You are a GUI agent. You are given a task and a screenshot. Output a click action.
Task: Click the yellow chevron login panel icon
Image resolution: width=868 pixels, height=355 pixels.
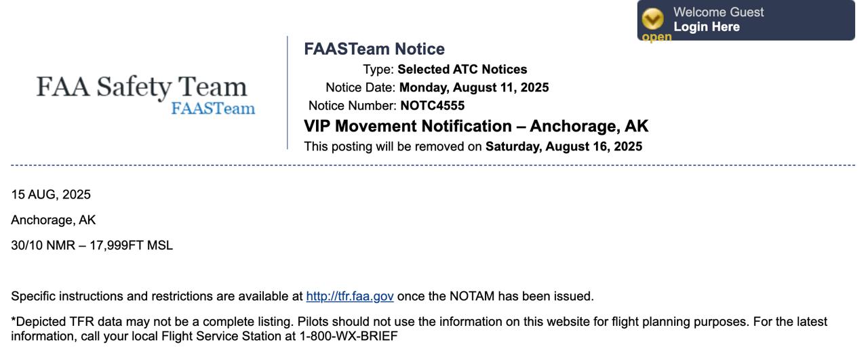pyautogui.click(x=652, y=19)
